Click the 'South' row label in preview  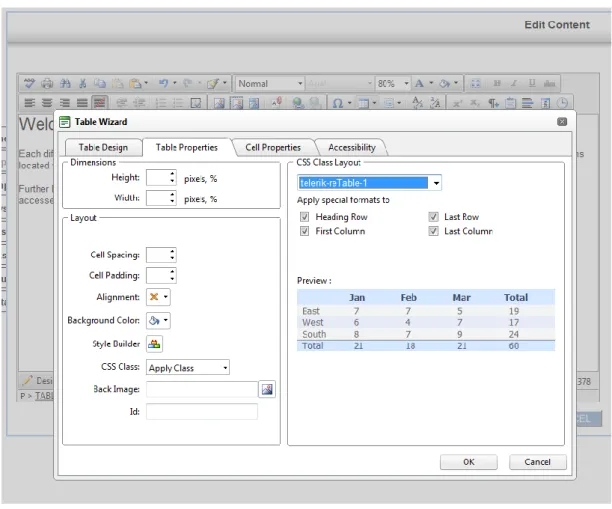click(314, 334)
